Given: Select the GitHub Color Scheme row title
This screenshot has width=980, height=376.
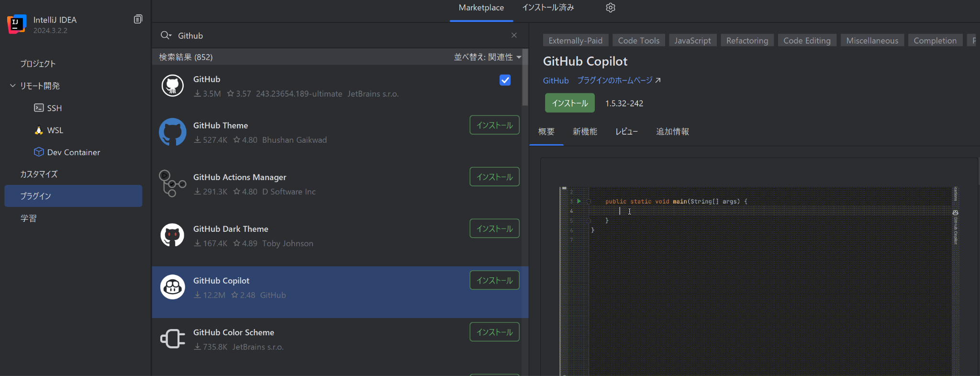Looking at the screenshot, I should tap(234, 332).
